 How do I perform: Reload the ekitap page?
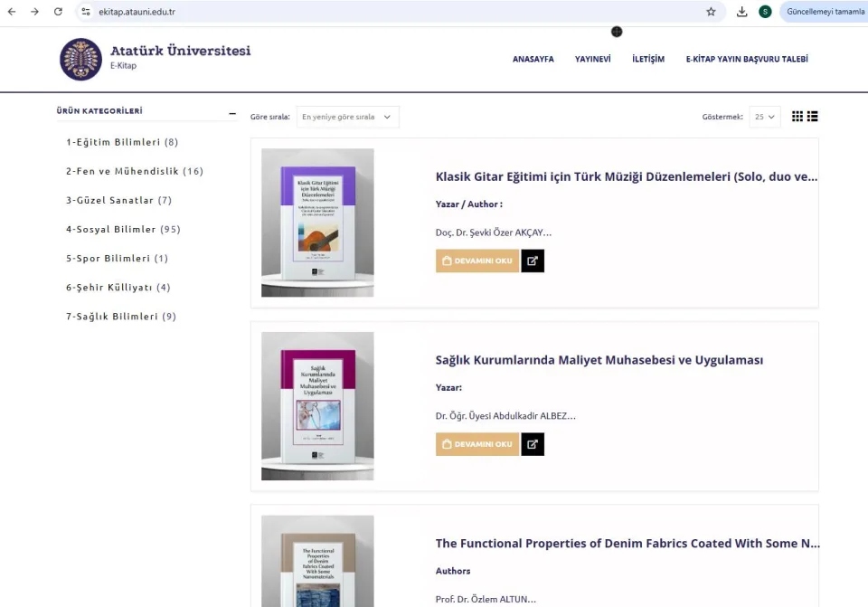(x=58, y=12)
